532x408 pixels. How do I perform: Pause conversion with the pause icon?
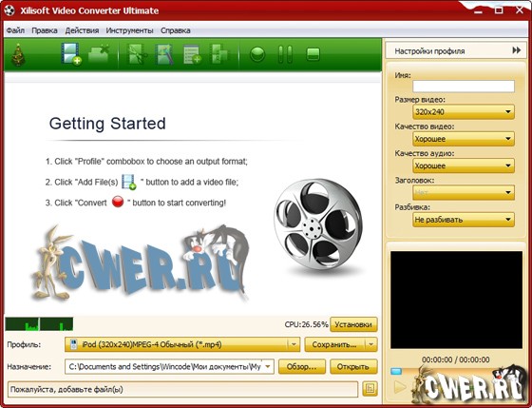click(285, 54)
